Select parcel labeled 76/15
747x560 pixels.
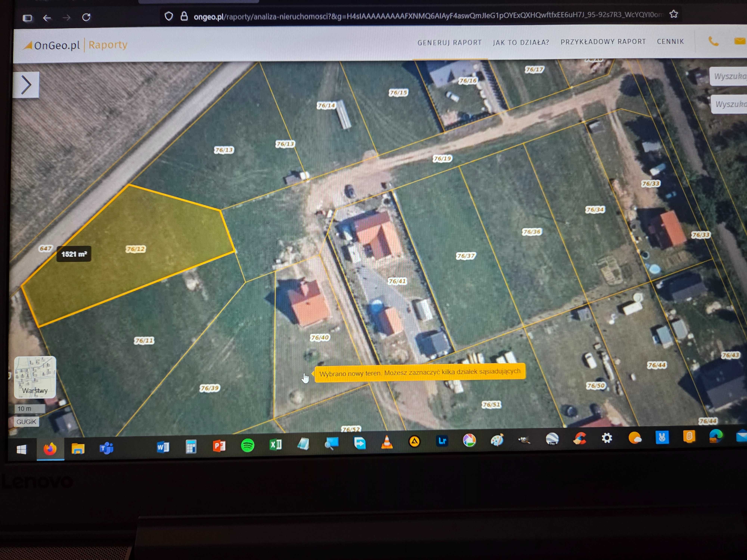coord(398,92)
